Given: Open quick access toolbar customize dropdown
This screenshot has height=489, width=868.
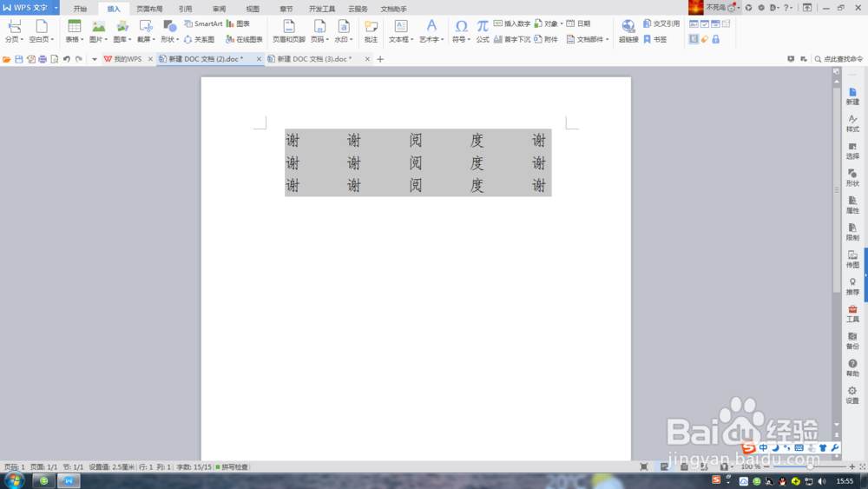Looking at the screenshot, I should pyautogui.click(x=94, y=59).
